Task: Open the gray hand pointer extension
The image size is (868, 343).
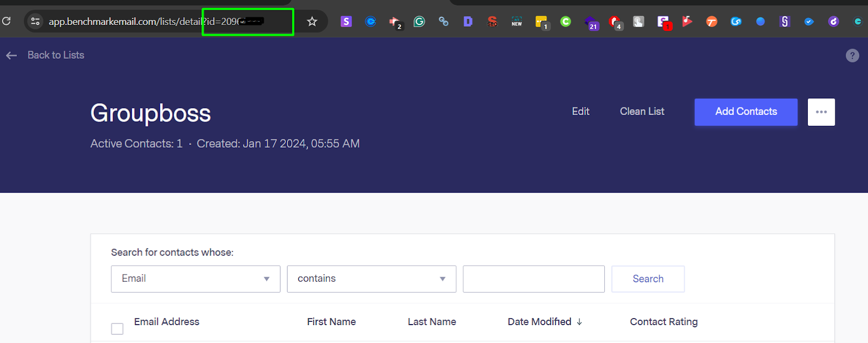Action: coord(639,21)
